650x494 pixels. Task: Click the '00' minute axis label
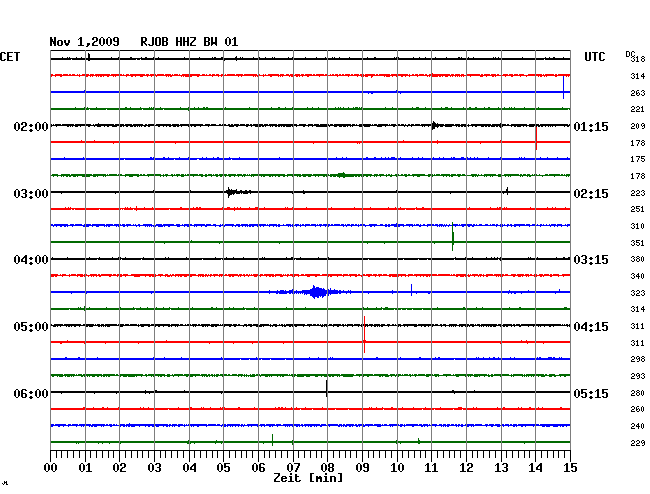click(x=51, y=468)
